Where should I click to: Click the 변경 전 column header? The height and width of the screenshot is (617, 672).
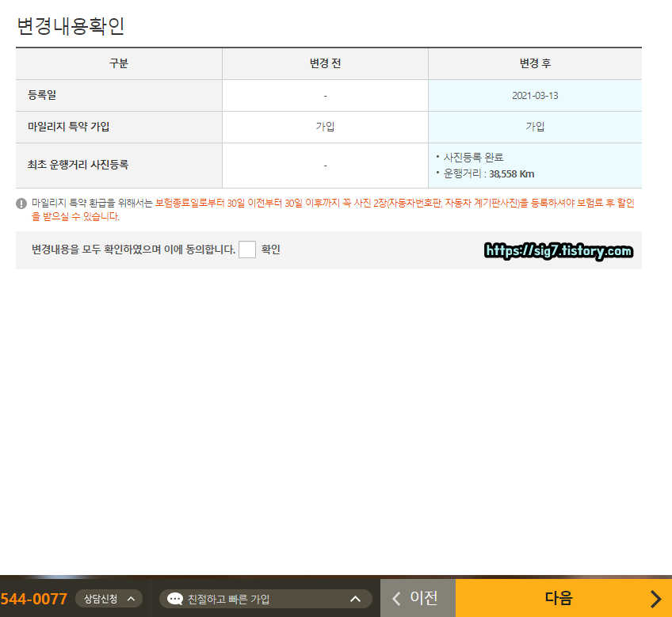pos(325,63)
